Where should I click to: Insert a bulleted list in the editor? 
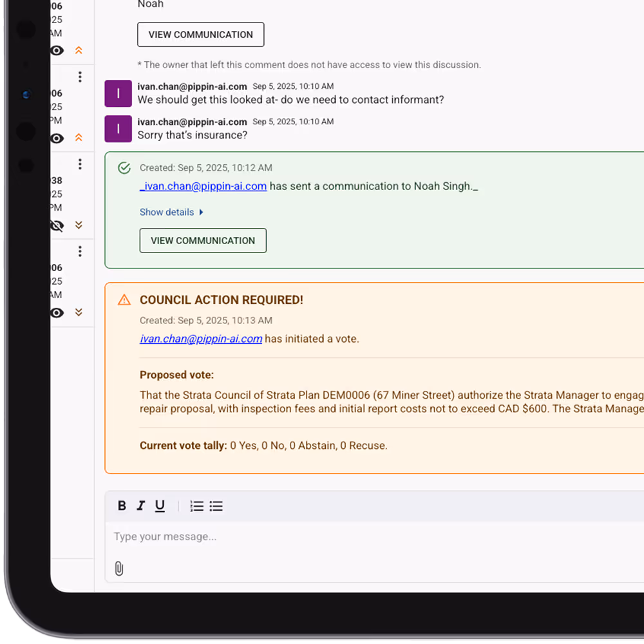pos(216,506)
